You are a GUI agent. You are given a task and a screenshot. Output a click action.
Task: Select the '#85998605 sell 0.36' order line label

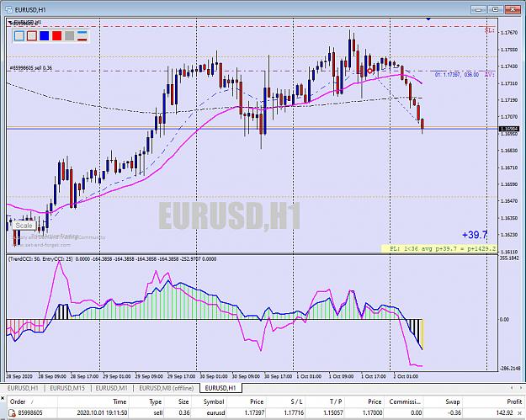[31, 68]
